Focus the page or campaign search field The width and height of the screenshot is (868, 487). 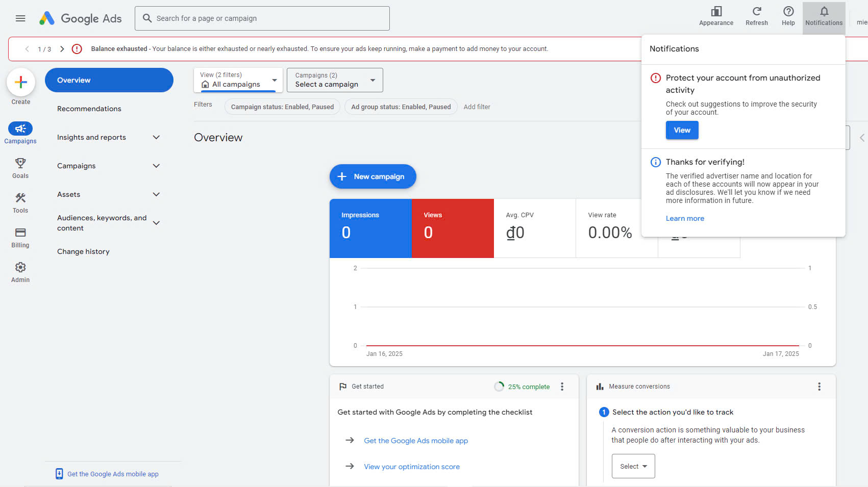point(262,18)
